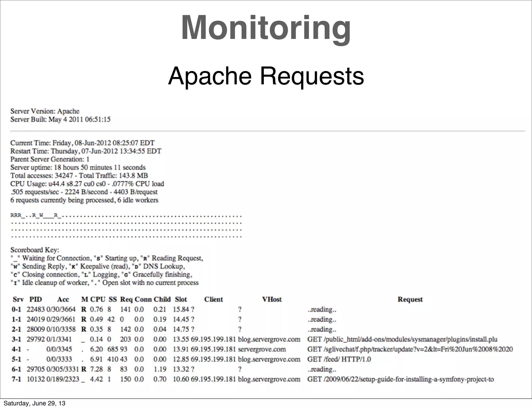Select server row 0-1
The image size is (532, 409).
(174, 310)
